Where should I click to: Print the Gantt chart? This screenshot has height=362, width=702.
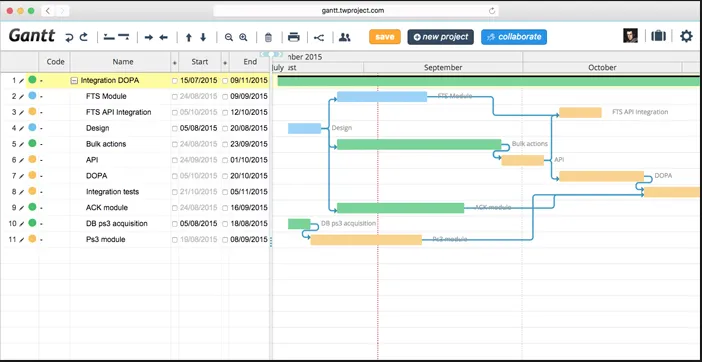(x=294, y=37)
